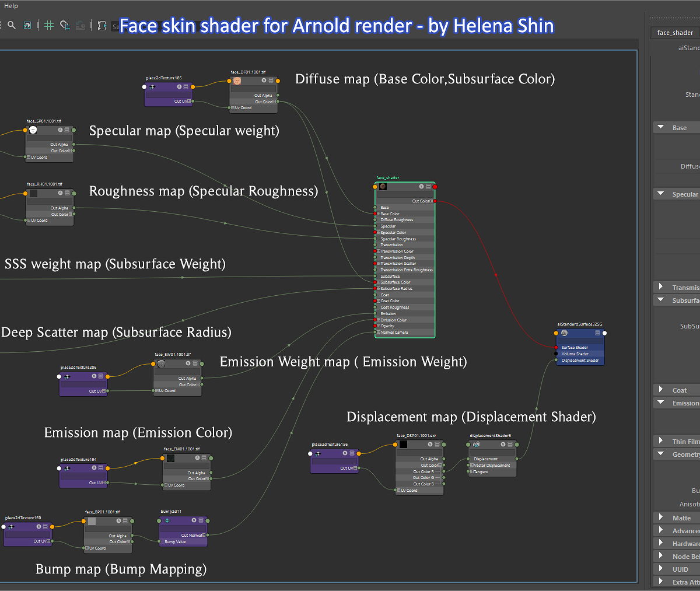Expand Subsurface Color plus on face_shader

coord(379,282)
